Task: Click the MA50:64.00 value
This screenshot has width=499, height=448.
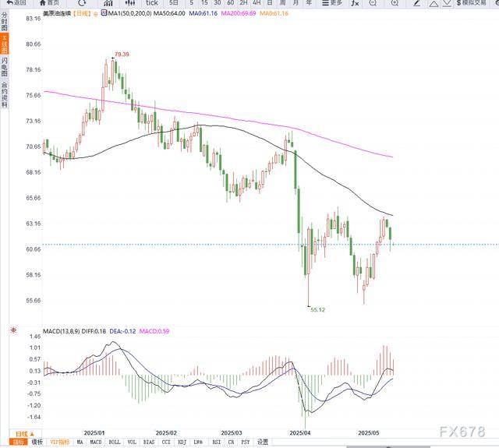Action: tap(169, 13)
